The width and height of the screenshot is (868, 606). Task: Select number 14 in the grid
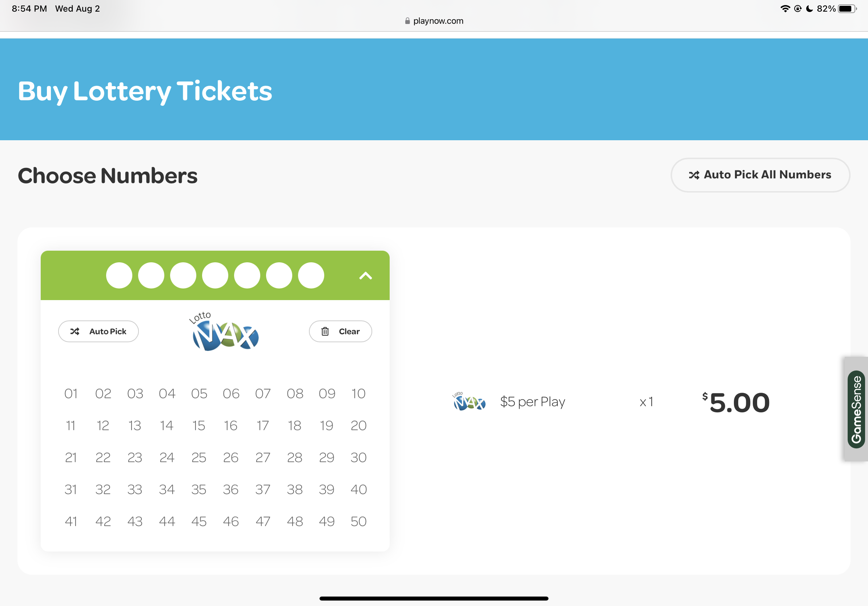[x=167, y=426]
